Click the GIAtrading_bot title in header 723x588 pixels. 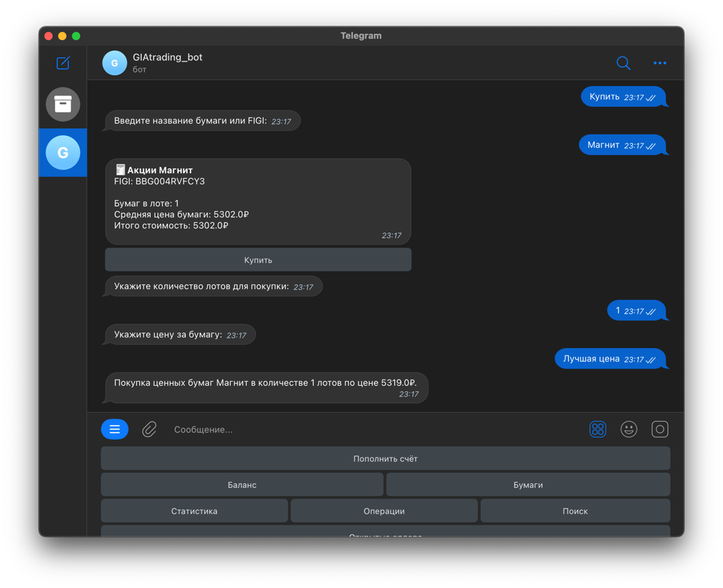167,57
